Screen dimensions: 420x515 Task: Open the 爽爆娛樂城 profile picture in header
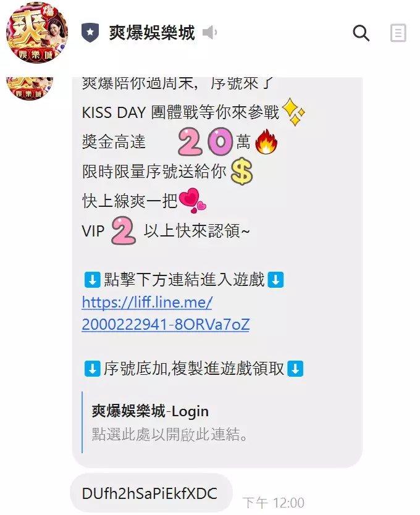coord(37,33)
